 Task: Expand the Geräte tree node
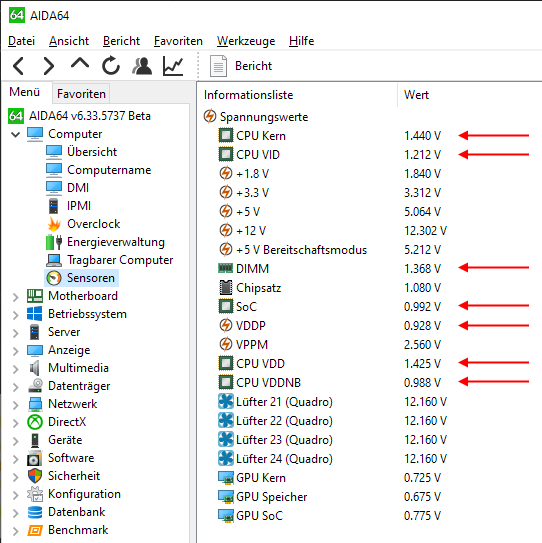pyautogui.click(x=15, y=441)
